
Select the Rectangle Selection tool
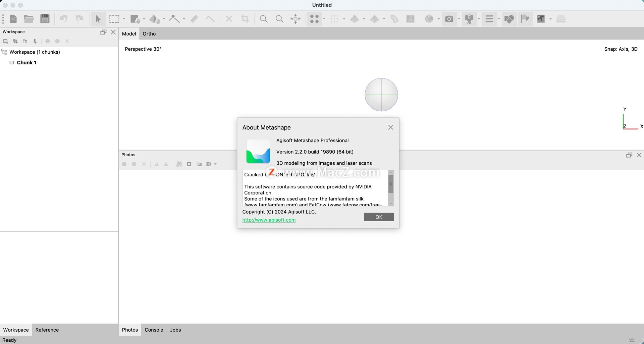pyautogui.click(x=114, y=19)
